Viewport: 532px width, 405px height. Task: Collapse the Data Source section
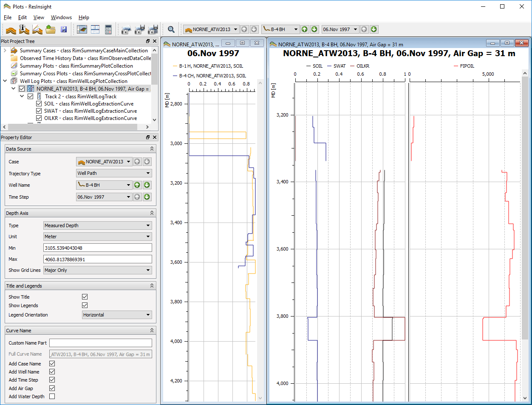point(152,149)
